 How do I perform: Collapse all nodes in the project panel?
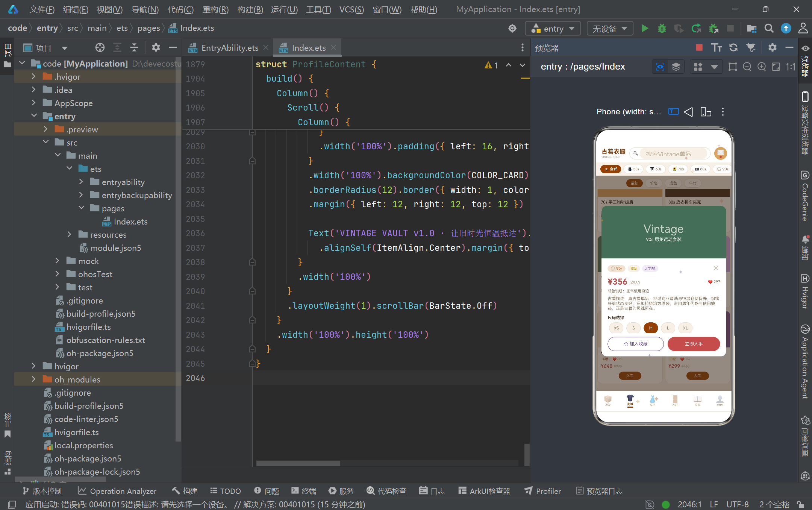point(134,48)
